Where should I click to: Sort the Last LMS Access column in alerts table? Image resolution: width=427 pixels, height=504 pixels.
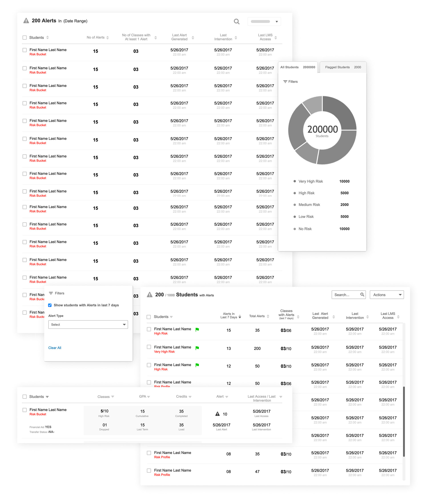tap(276, 38)
